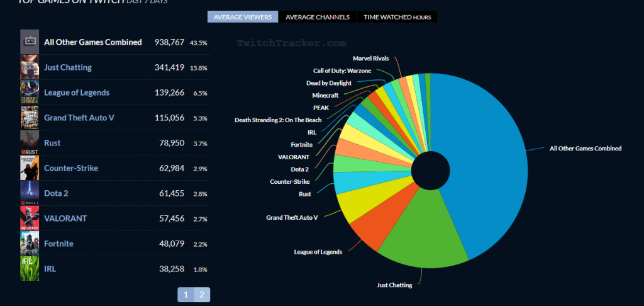
Task: Click the 78,950 Rust viewer count
Action: click(172, 143)
